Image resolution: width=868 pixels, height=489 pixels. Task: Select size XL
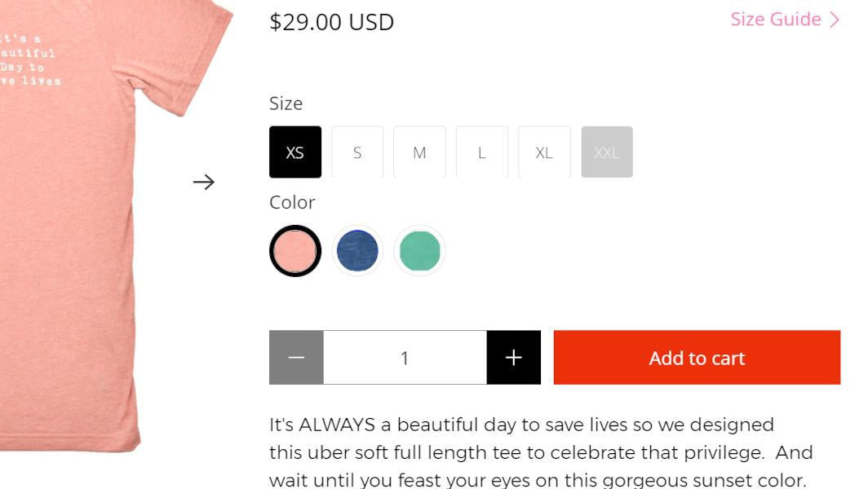tap(544, 152)
